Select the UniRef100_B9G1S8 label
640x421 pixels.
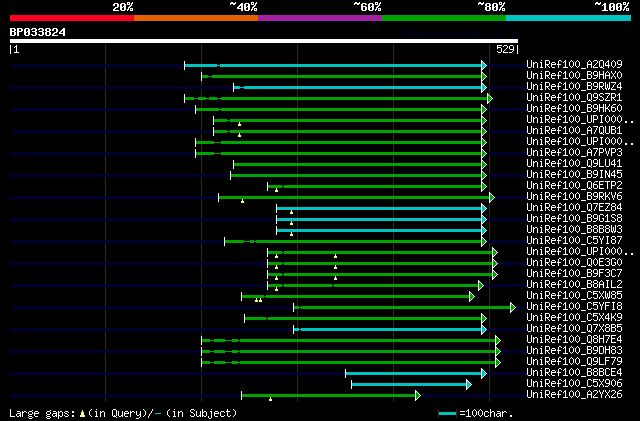click(574, 219)
